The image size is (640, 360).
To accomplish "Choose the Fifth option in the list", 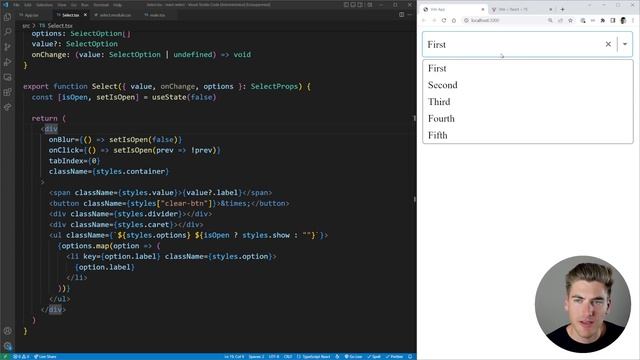I will tap(528, 135).
